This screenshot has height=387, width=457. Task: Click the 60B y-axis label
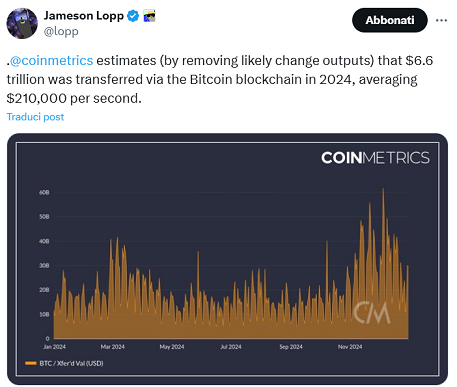point(44,192)
